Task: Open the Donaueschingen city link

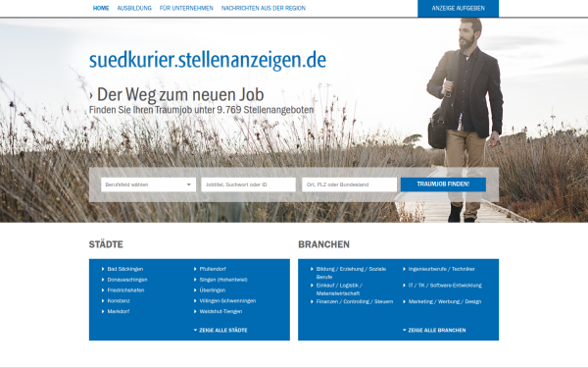Action: click(x=127, y=280)
